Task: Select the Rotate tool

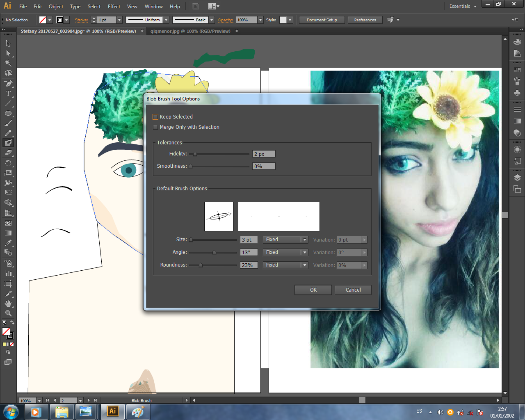Action: pos(8,163)
